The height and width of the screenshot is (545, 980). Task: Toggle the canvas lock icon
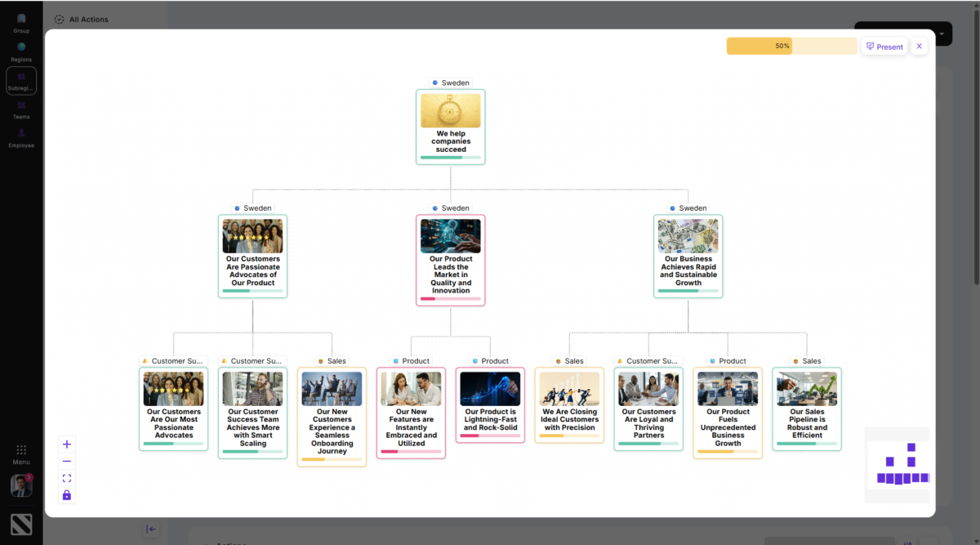[x=67, y=495]
